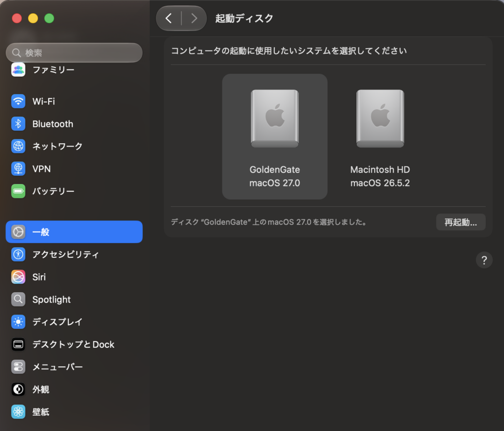Open the デスクトップとDock row label
The width and height of the screenshot is (504, 431).
coord(73,344)
